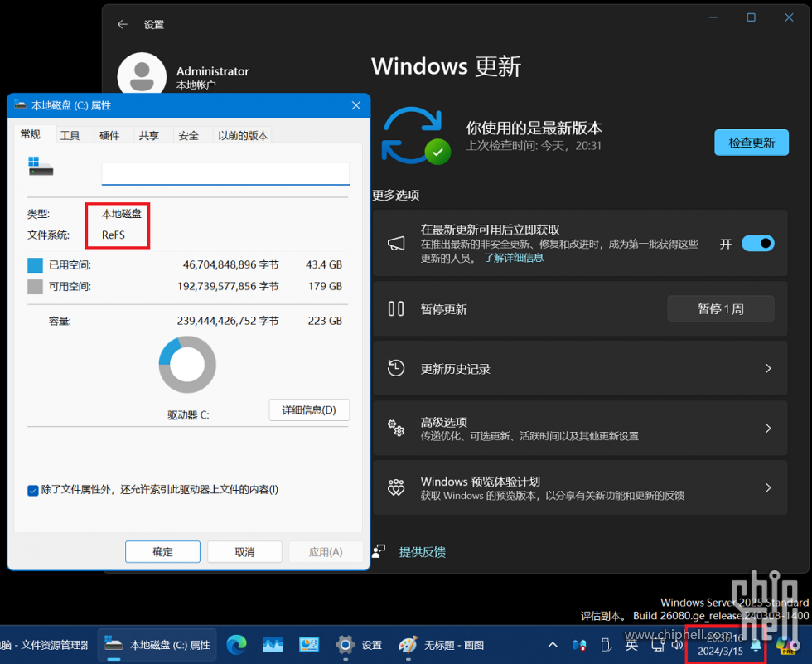The image size is (812, 664).
Task: Click the Windows Update sync status icon
Action: coord(416,136)
